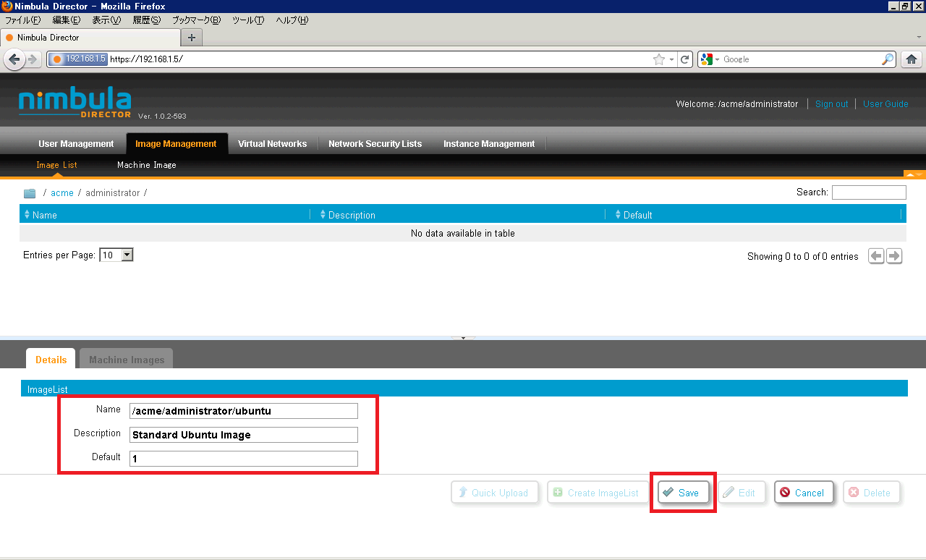926x560 pixels.
Task: Click the search magnifier icon
Action: [x=888, y=59]
